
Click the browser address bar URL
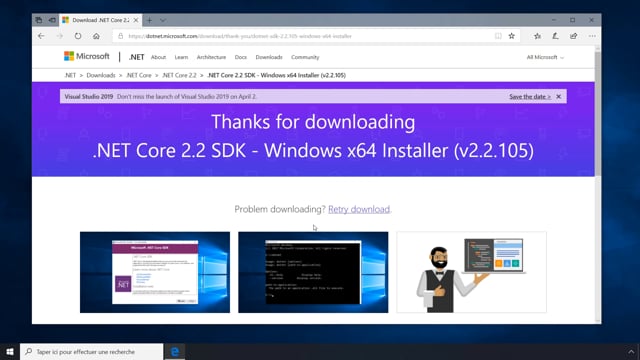[240, 36]
